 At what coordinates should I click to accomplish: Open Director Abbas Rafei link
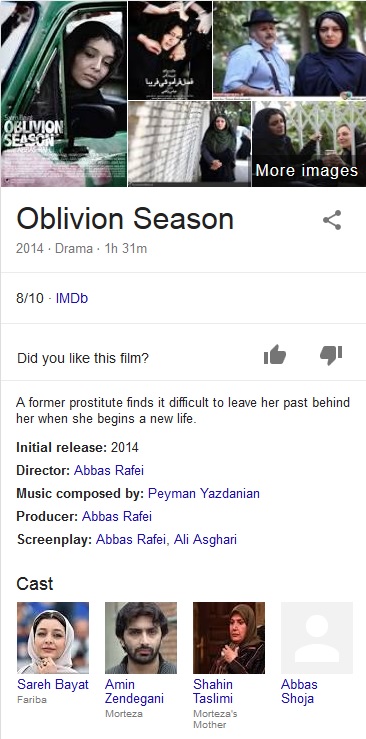109,470
